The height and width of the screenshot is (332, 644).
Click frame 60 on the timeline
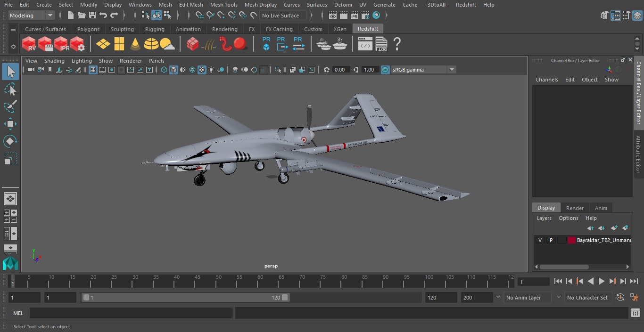260,281
